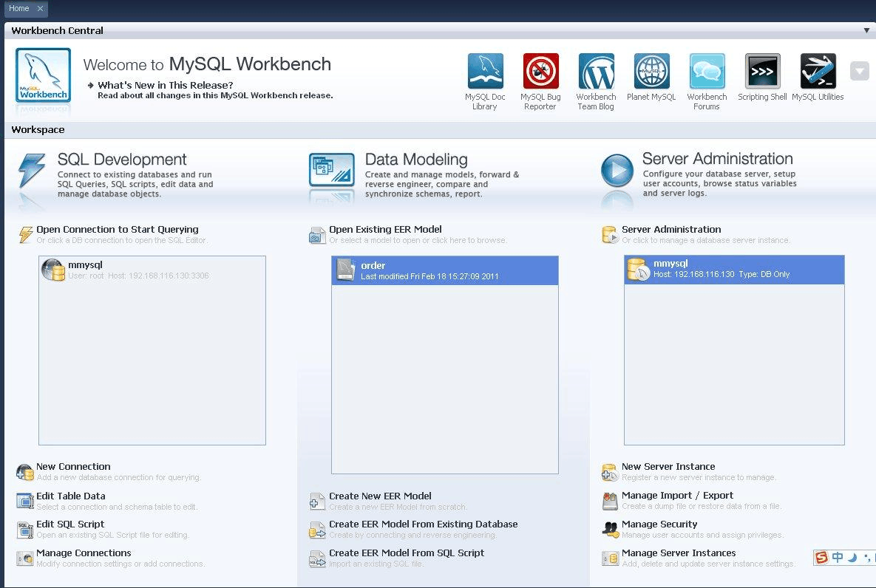Click Manage Security link text
Image resolution: width=876 pixels, height=588 pixels.
[660, 524]
